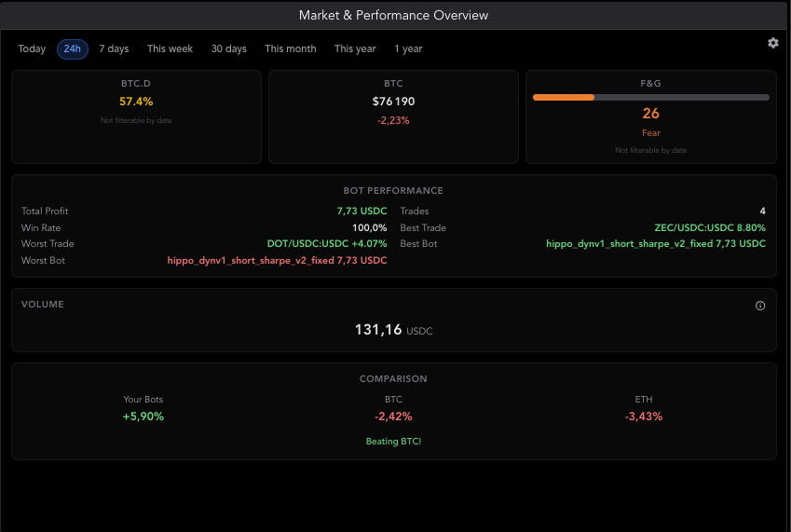Click Best Trade ZEC/USDC:USDC 8.80%
This screenshot has width=791, height=532.
(710, 228)
